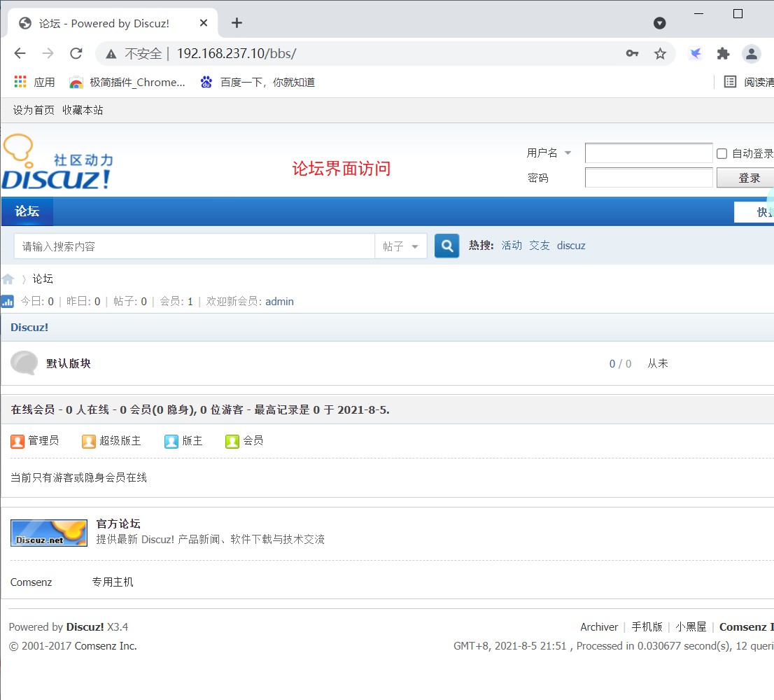Click 论坛 in the breadcrumb
774x700 pixels.
coord(43,279)
